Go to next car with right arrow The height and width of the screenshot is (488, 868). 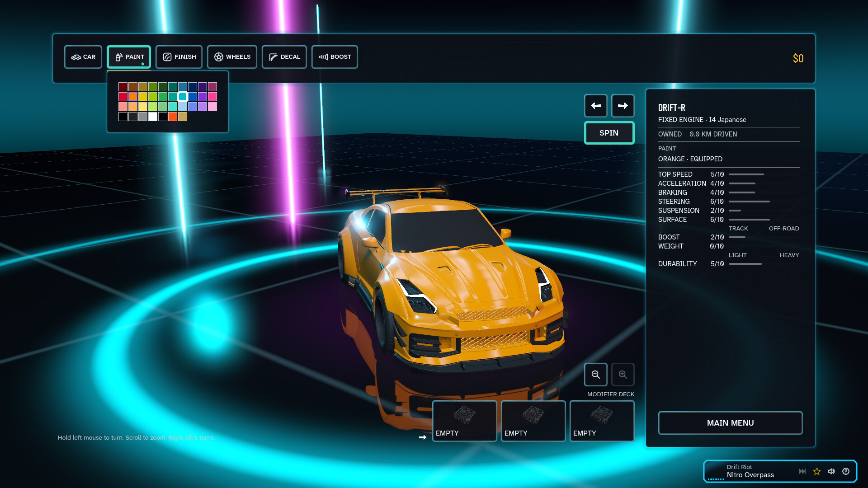pos(623,106)
